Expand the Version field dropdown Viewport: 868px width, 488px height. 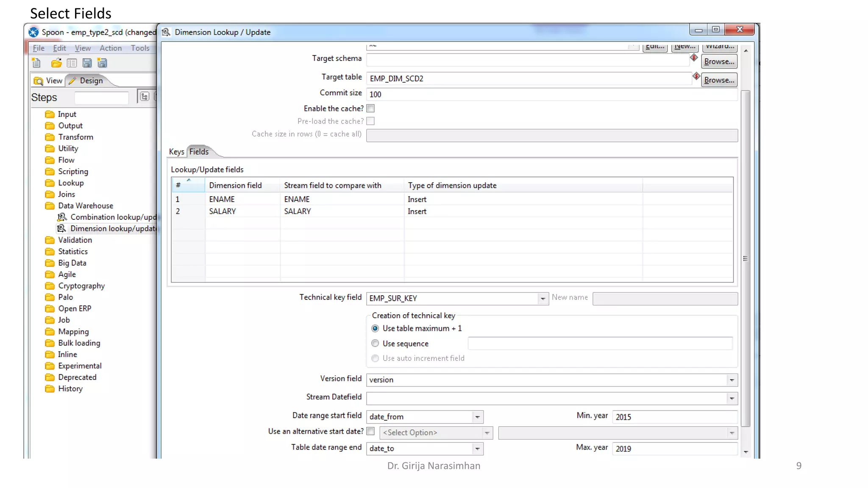click(x=732, y=380)
